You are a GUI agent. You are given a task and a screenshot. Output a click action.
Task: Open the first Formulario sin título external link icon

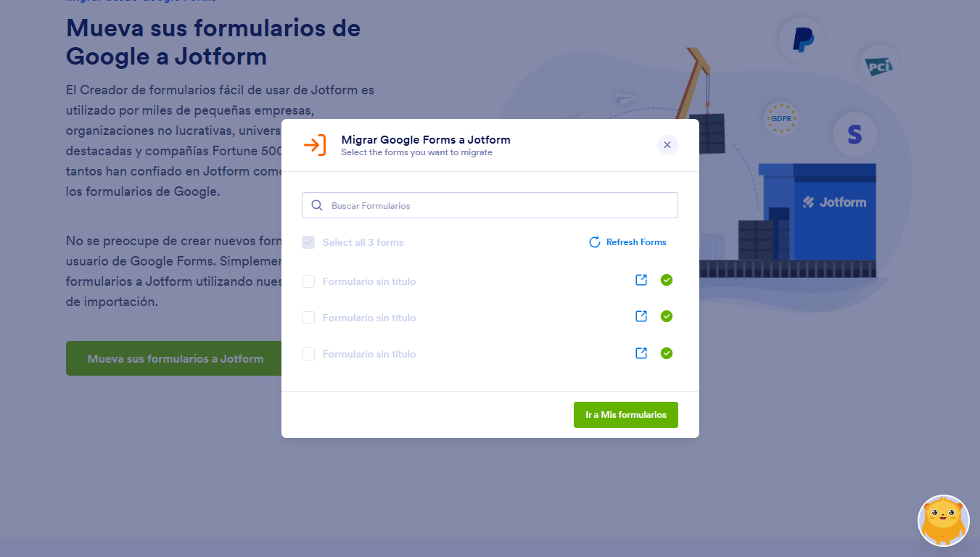(x=641, y=280)
